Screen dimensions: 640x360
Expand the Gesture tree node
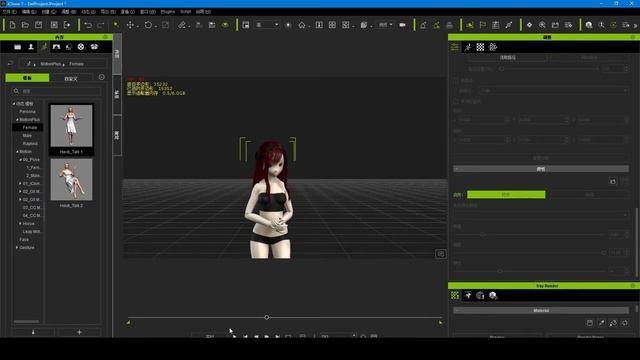coord(17,247)
